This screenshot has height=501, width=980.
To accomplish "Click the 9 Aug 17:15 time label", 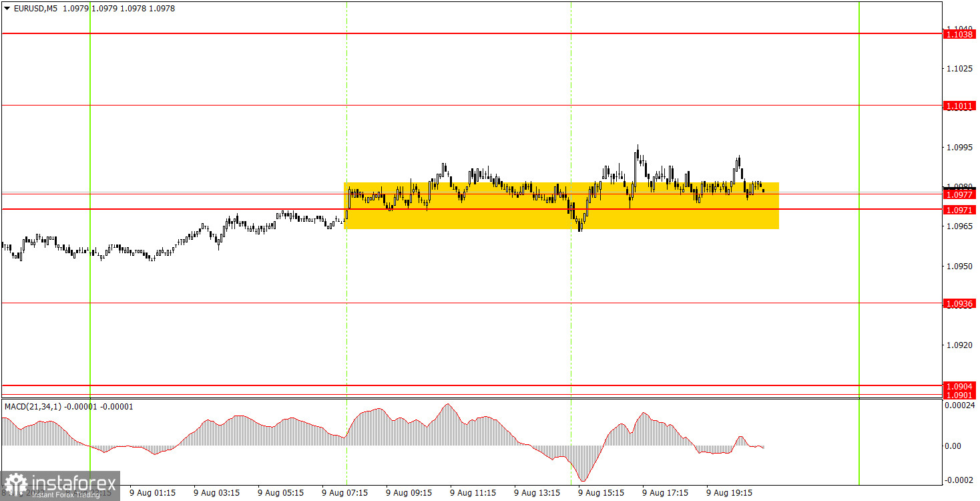I will [x=666, y=493].
